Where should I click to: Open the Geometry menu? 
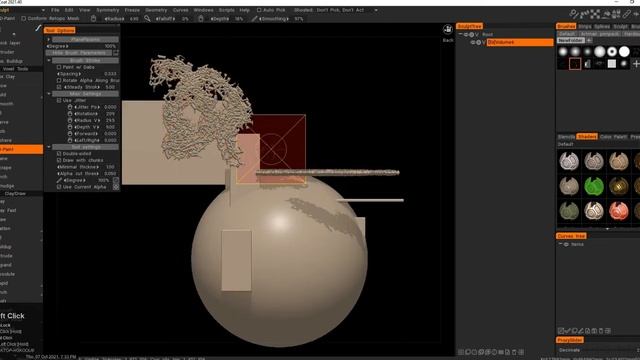(156, 10)
